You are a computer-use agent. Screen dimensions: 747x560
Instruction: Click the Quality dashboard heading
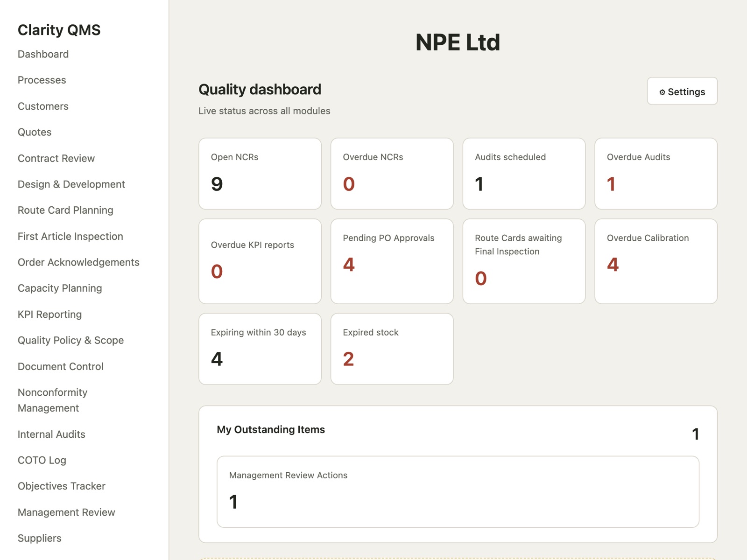click(x=260, y=90)
